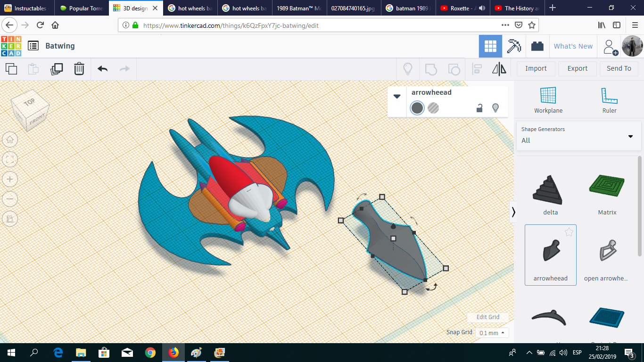Click the Show All lightbulb icon
644x362 pixels.
(x=408, y=69)
